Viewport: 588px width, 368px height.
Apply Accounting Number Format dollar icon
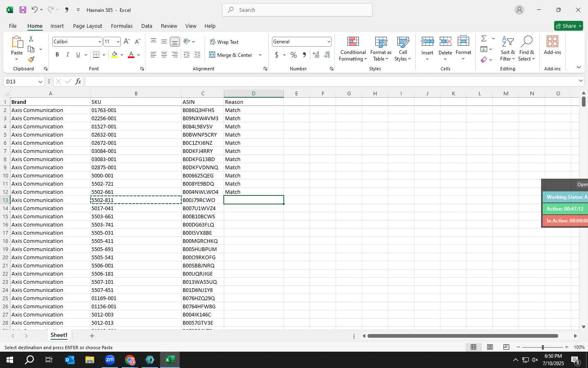click(276, 55)
